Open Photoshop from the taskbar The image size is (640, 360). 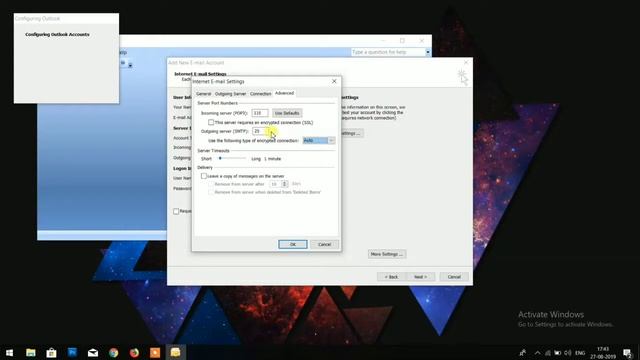pos(72,353)
